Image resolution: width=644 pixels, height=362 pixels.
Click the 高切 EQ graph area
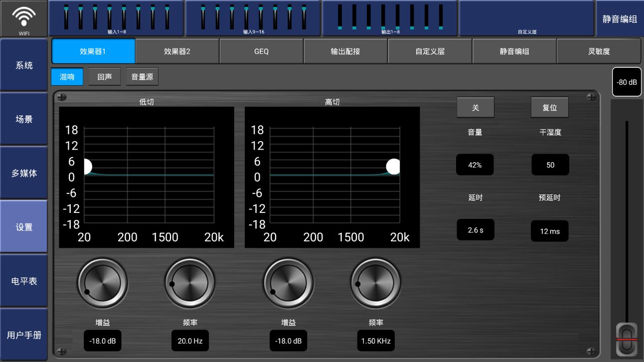[x=332, y=177]
